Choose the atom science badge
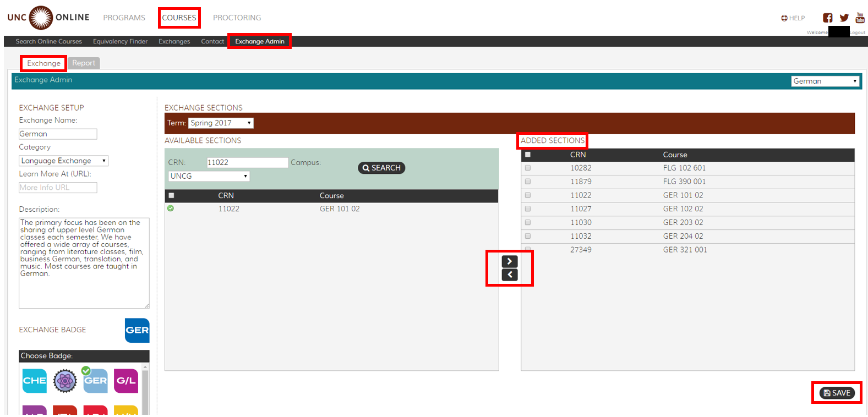 [x=65, y=381]
